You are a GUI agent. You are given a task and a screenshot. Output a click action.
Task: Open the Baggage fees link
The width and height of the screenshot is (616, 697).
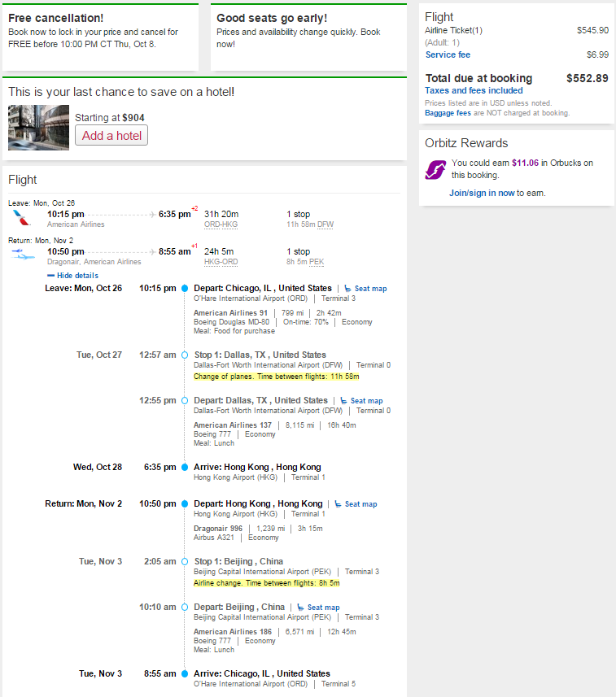448,113
